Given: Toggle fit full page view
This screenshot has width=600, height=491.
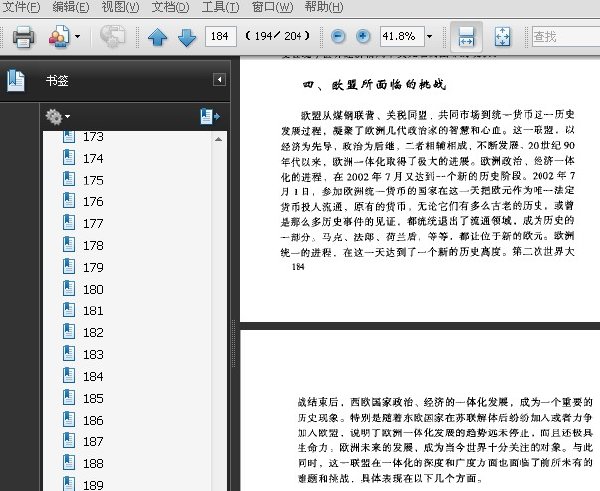Looking at the screenshot, I should 502,37.
